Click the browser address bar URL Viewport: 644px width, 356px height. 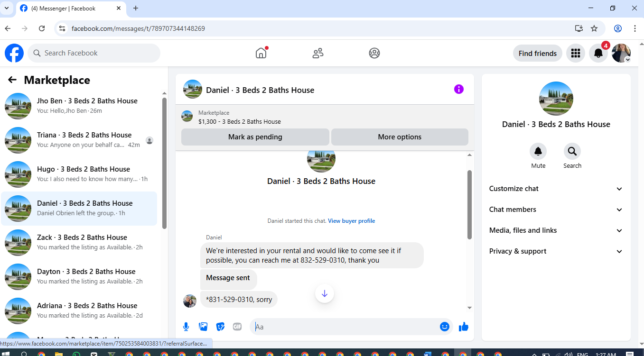pos(138,28)
